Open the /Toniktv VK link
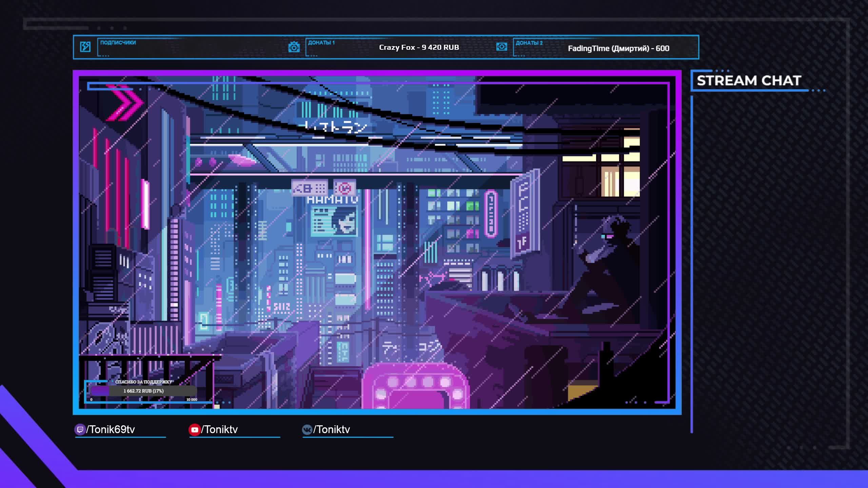 pyautogui.click(x=331, y=430)
